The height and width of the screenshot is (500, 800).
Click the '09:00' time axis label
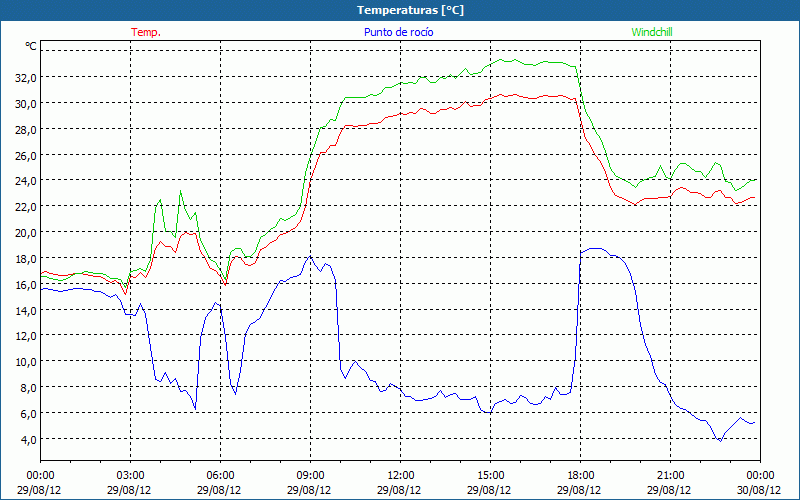(310, 476)
